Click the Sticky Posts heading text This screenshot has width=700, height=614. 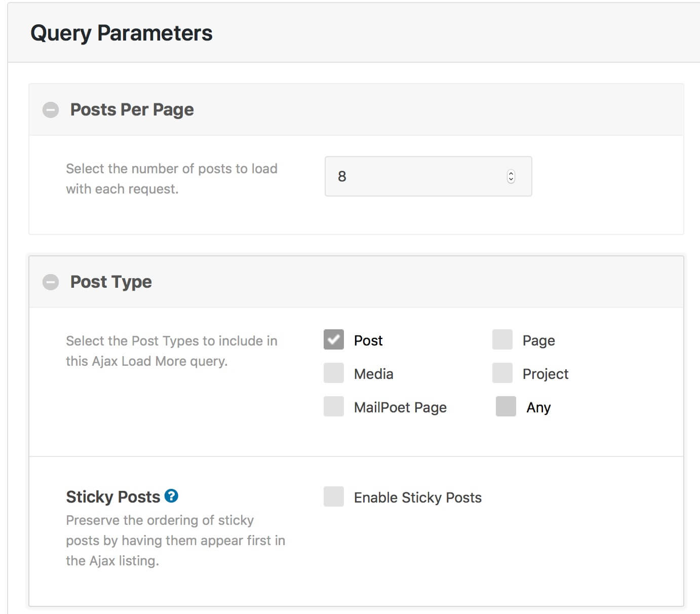[113, 497]
